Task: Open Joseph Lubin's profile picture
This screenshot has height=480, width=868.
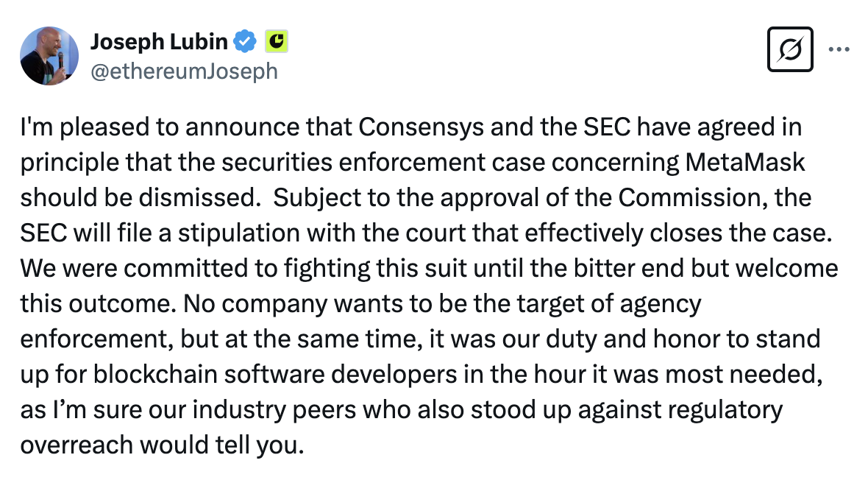Action: click(x=49, y=55)
